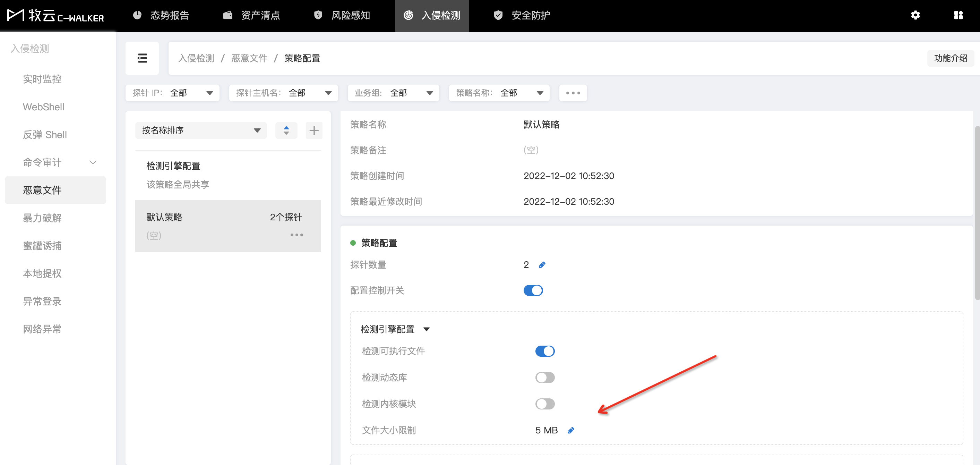Collapse sidebar with hamburger menu icon
The height and width of the screenshot is (465, 980).
[x=142, y=58]
